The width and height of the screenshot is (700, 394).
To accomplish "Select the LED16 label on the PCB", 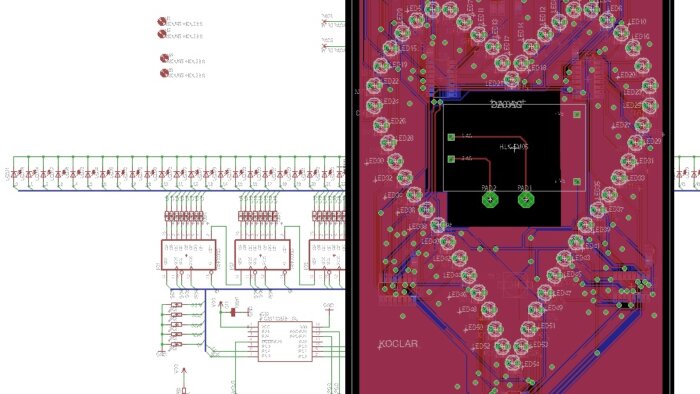I will pos(641,36).
